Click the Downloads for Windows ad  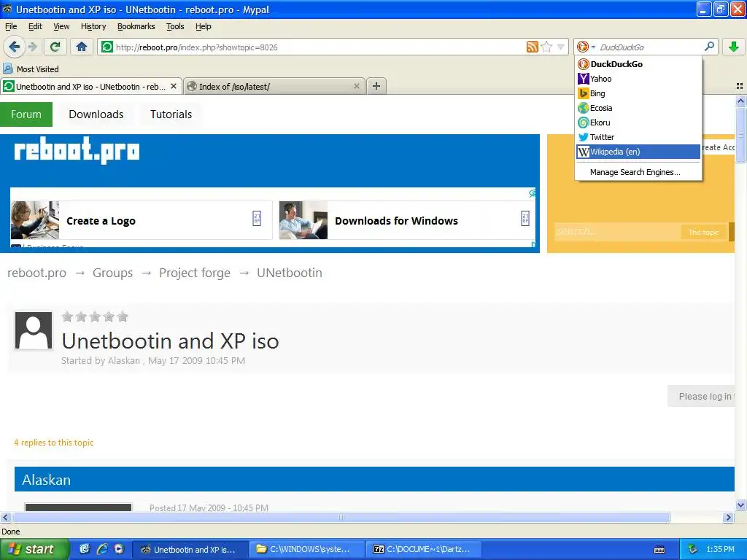pyautogui.click(x=407, y=220)
